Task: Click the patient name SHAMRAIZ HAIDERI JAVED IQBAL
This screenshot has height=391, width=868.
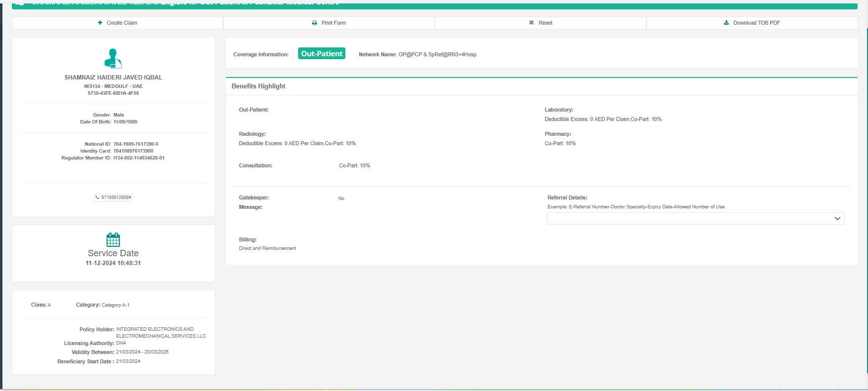Action: pyautogui.click(x=113, y=78)
